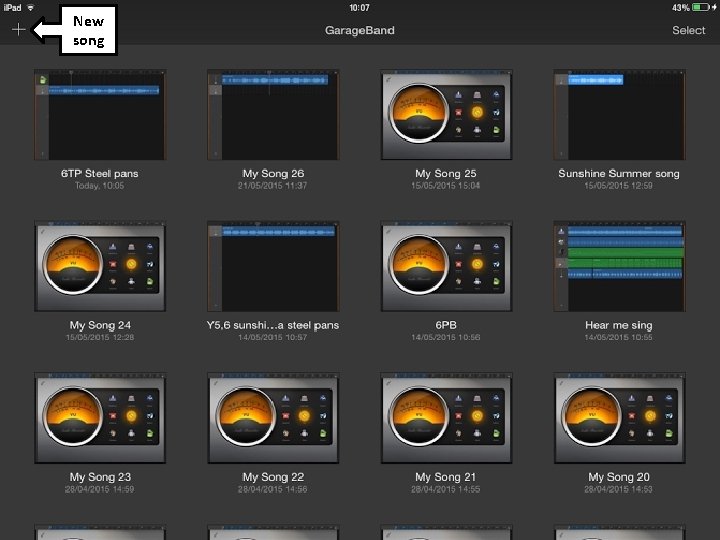Tap the "My Song 20" title text
The image size is (720, 540).
tap(619, 477)
